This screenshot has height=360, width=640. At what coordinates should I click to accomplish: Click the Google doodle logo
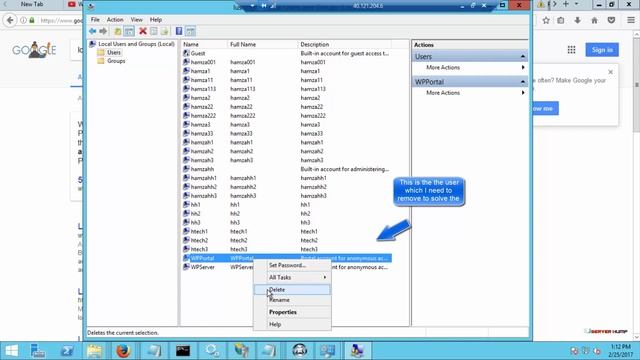pyautogui.click(x=34, y=50)
